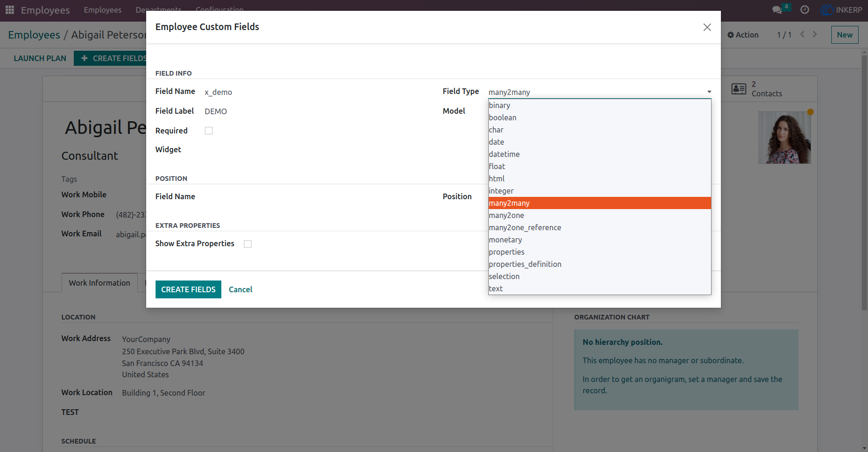Open the activities clock icon
Screen dimensions: 868x452
click(x=805, y=10)
